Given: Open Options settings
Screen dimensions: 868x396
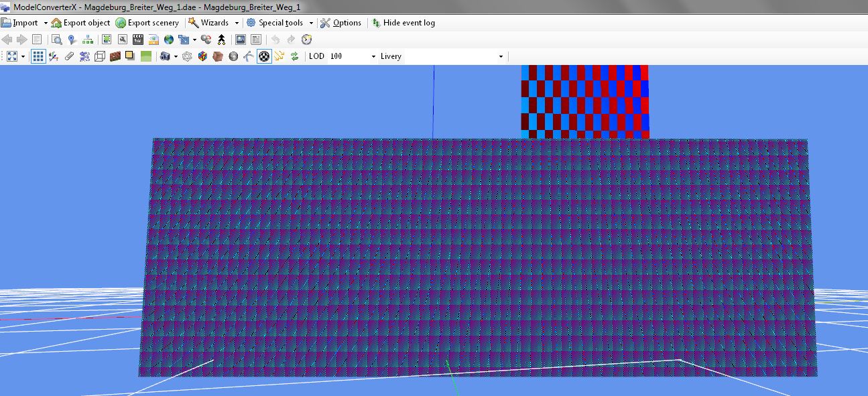Looking at the screenshot, I should click(x=340, y=23).
